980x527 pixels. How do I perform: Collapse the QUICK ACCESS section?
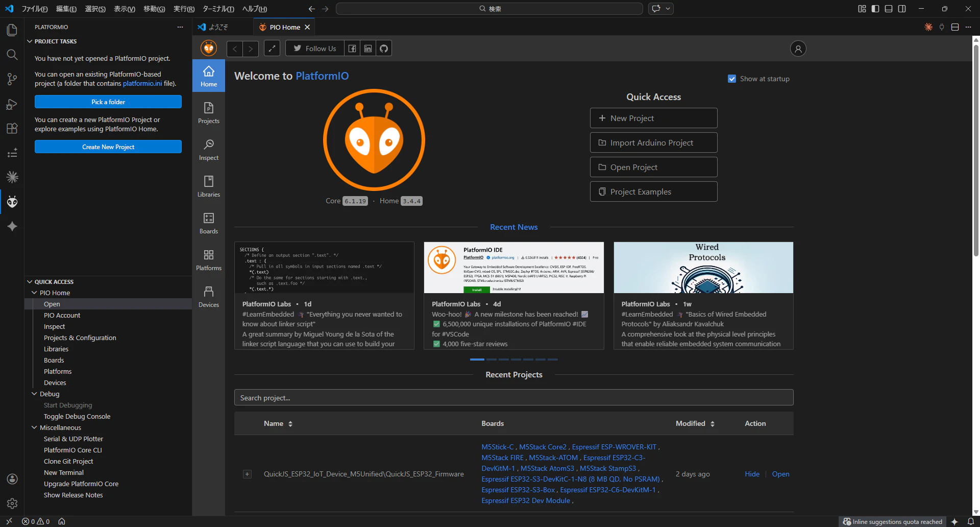click(30, 282)
